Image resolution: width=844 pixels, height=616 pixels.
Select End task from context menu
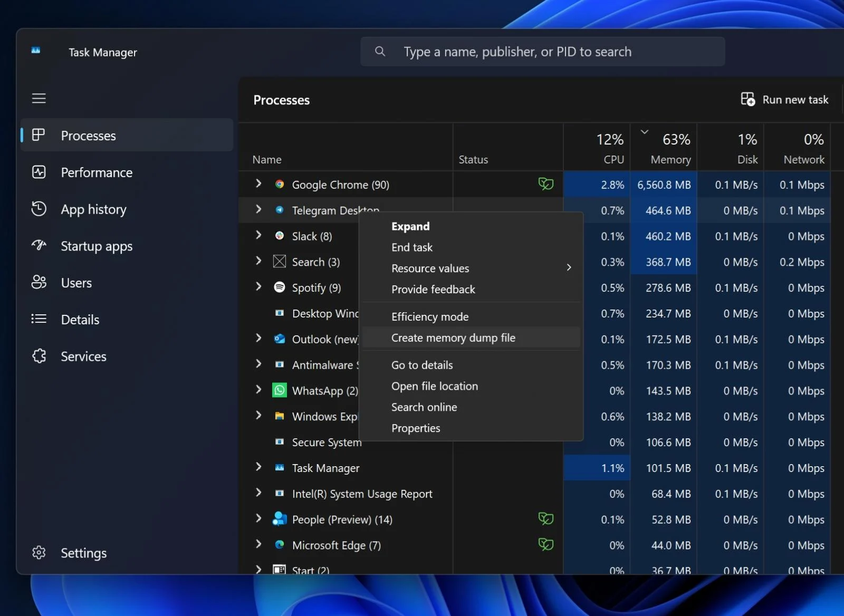point(472,247)
